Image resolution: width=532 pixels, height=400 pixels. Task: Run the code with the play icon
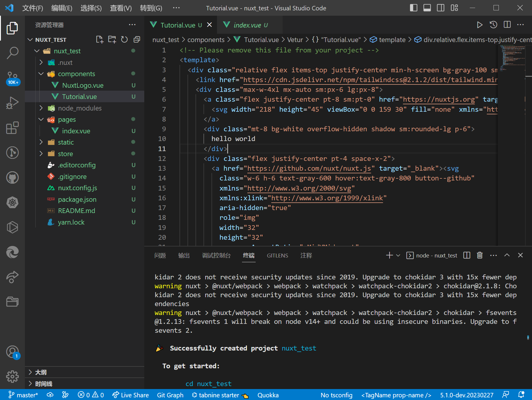click(480, 25)
